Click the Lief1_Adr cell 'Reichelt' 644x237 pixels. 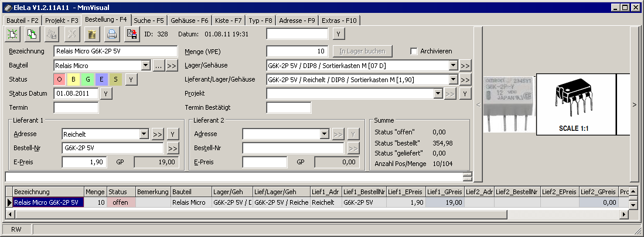pos(326,202)
